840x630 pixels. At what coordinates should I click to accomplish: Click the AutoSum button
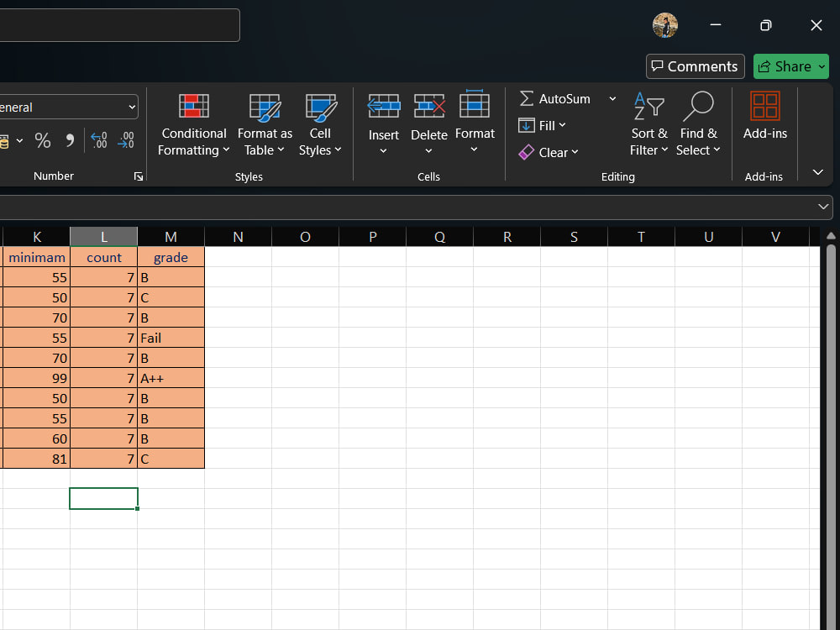pyautogui.click(x=555, y=98)
